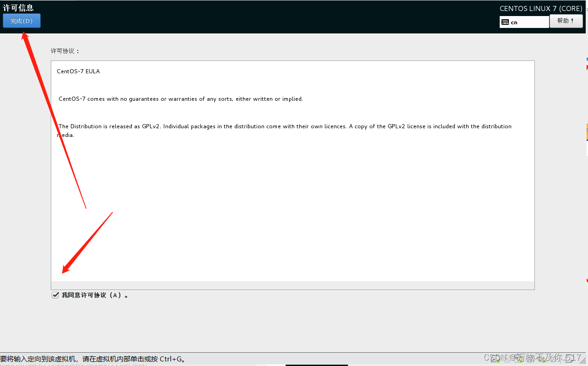588x366 pixels.
Task: Select the keyboard layout icon next to cn
Action: pyautogui.click(x=505, y=22)
